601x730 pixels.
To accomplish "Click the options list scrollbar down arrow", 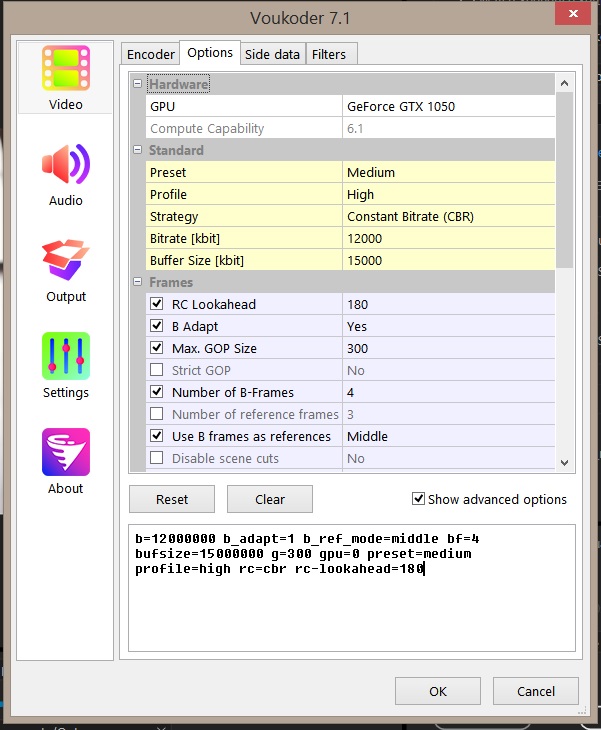I will point(564,462).
